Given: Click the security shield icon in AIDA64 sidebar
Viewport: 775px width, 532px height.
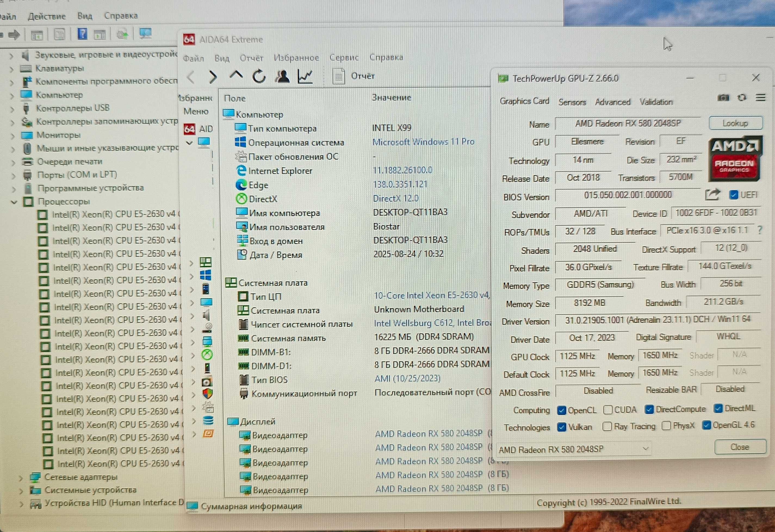Looking at the screenshot, I should [207, 394].
